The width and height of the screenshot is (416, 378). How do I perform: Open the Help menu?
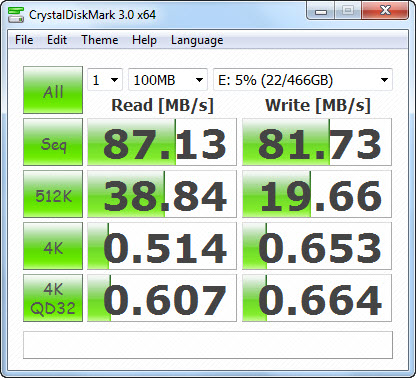pos(144,40)
